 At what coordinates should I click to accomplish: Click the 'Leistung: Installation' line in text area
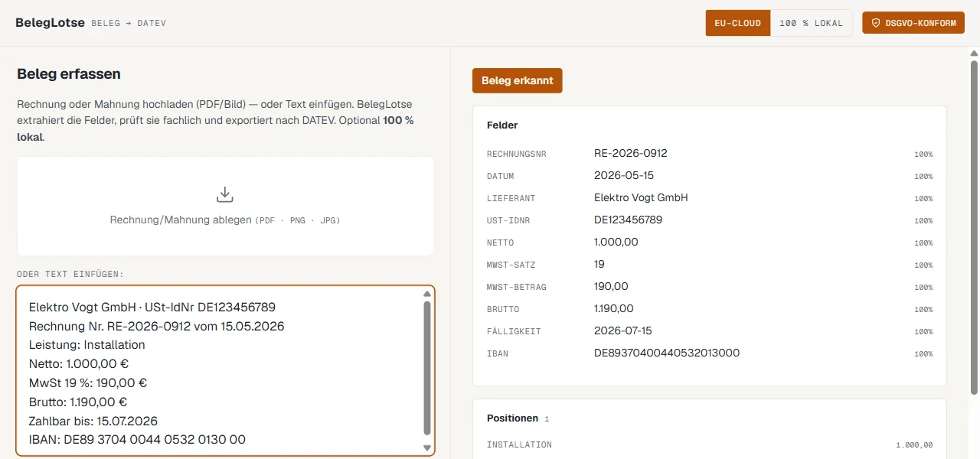87,344
